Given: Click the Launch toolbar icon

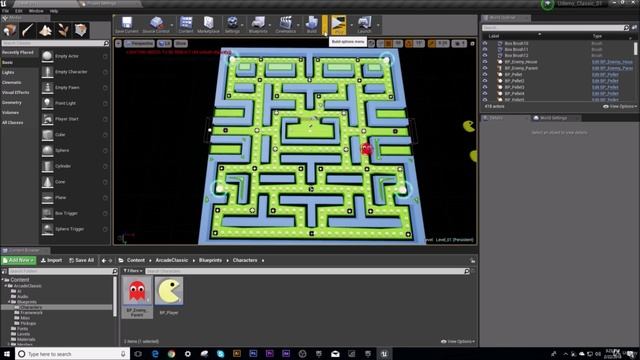Looking at the screenshot, I should (364, 24).
